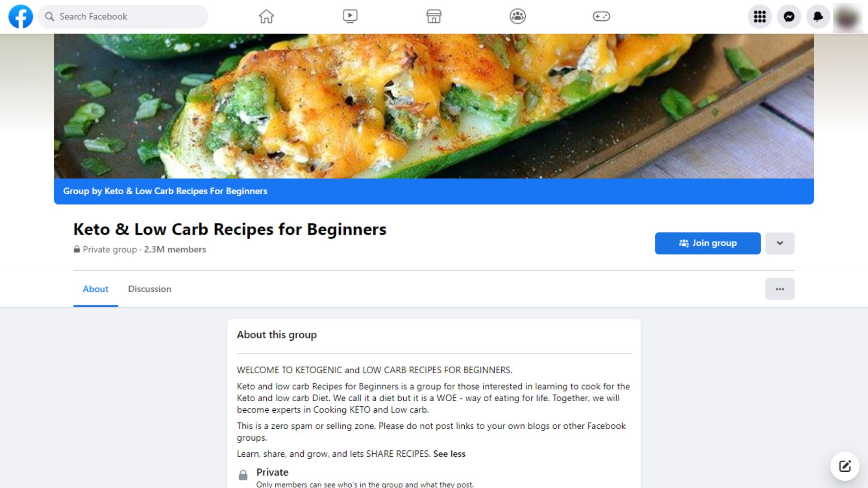The image size is (868, 488).
Task: Select the About tab
Action: point(95,289)
